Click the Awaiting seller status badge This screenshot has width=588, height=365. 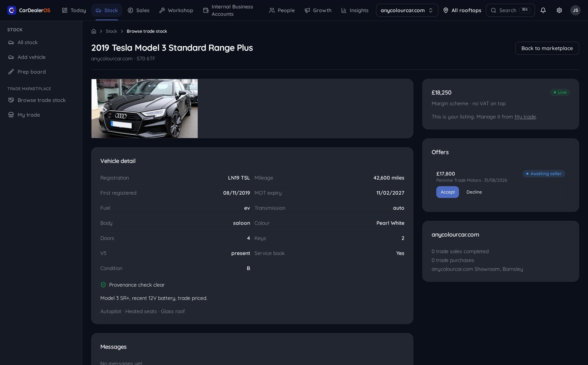(544, 174)
